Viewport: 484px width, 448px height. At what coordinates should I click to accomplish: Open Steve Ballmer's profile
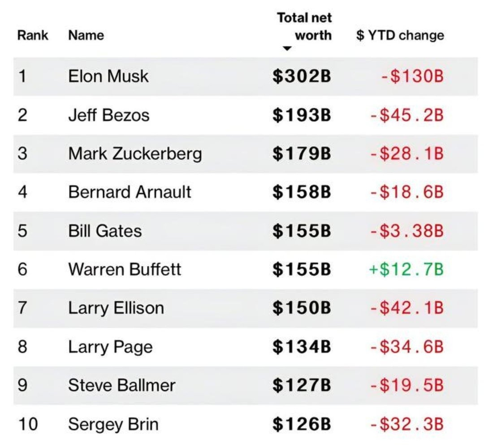[x=121, y=385]
